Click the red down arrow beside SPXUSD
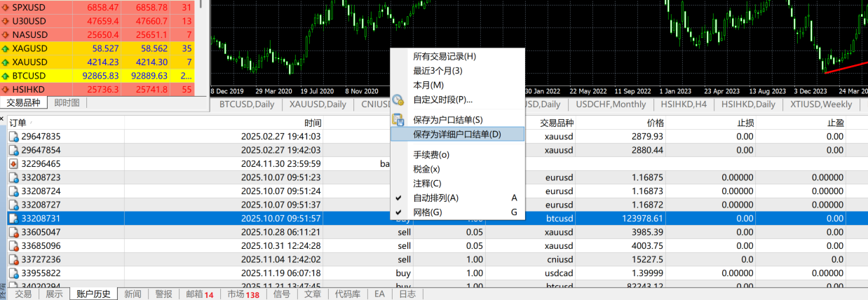 [x=6, y=6]
